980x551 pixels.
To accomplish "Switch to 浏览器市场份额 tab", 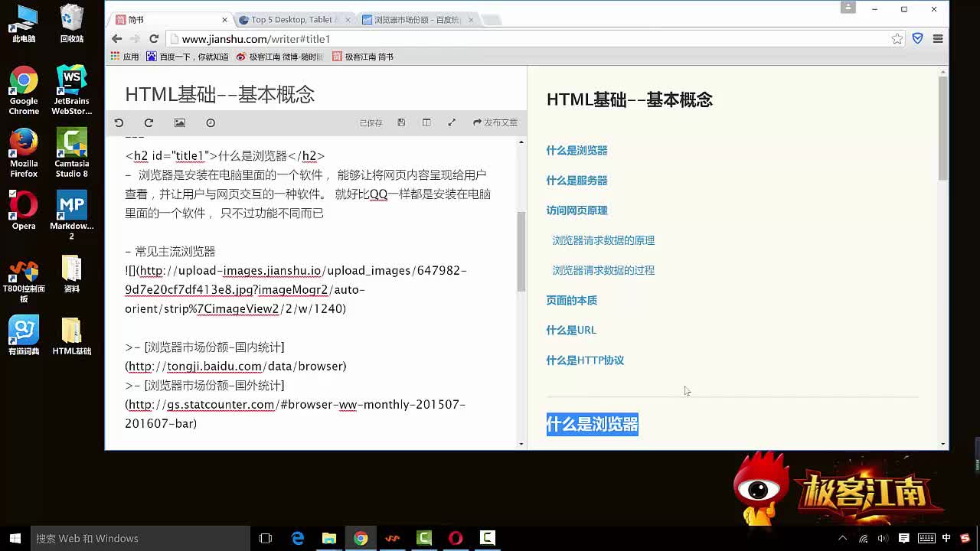I will (x=417, y=20).
